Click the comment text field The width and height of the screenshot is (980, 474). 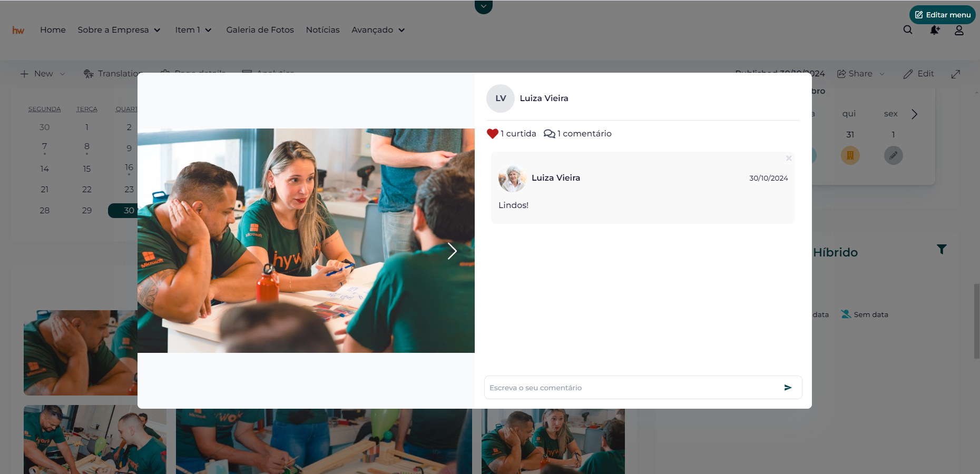[632, 388]
